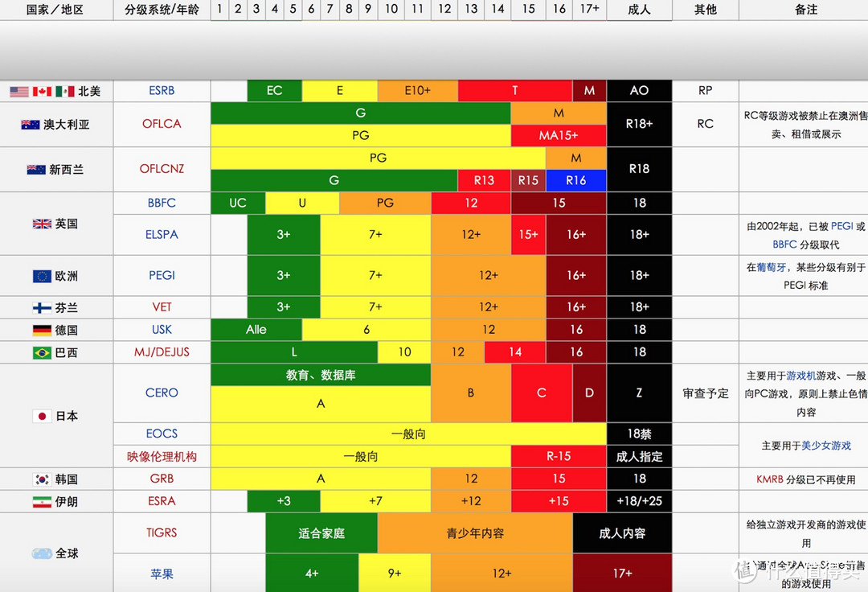Image resolution: width=868 pixels, height=592 pixels.
Task: Click the BBFC system link
Action: [162, 203]
